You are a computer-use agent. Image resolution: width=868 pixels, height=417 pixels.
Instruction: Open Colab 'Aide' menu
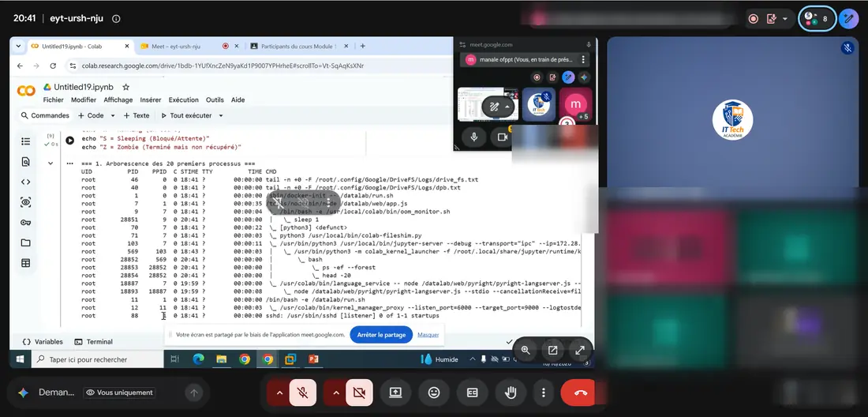click(238, 100)
